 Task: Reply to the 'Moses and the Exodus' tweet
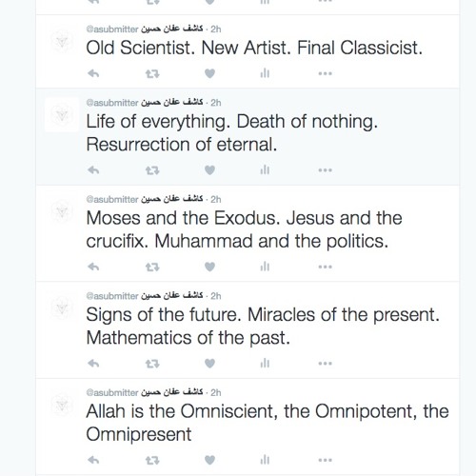(x=93, y=267)
